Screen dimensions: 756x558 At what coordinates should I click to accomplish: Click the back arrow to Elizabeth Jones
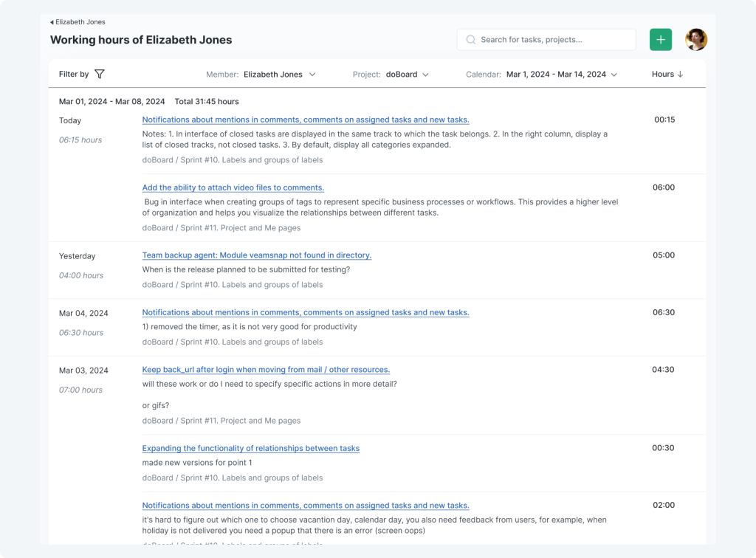point(52,22)
